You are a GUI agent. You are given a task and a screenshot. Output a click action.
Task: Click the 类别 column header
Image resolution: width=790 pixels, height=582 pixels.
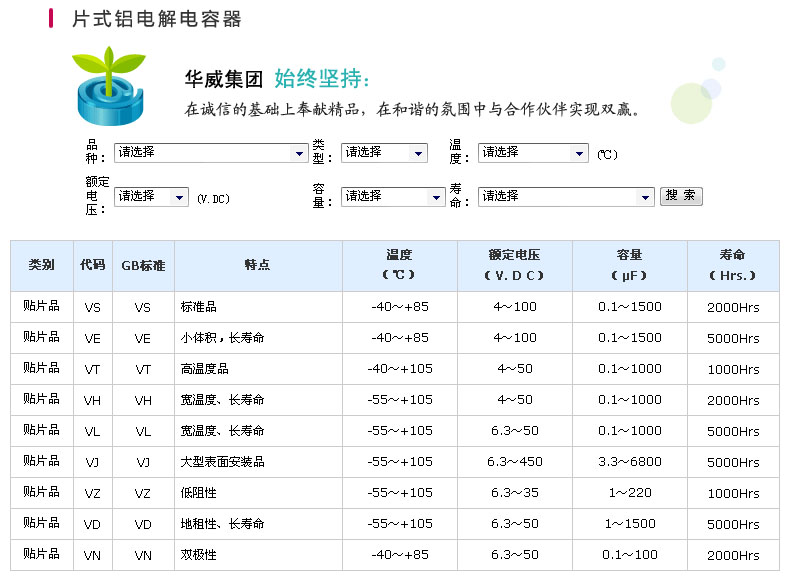coord(42,266)
